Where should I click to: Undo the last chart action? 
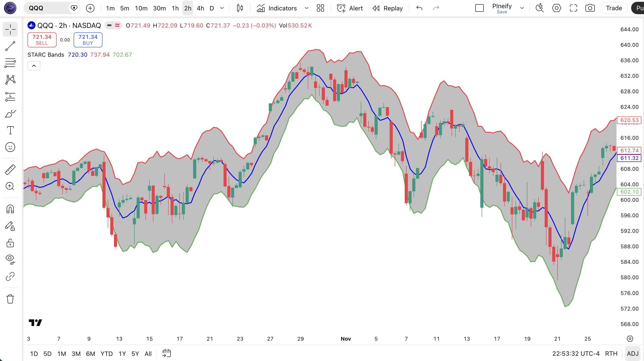[x=419, y=8]
